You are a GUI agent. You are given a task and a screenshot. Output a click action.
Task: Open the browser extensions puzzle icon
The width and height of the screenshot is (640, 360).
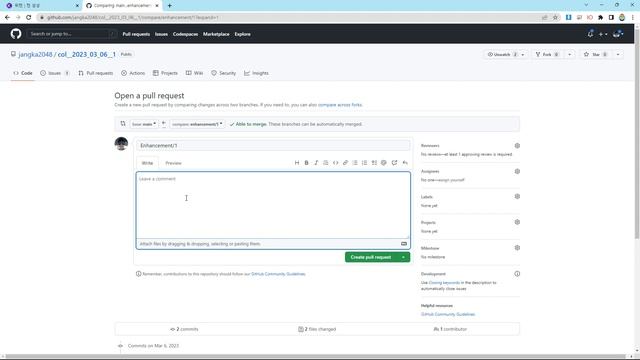click(600, 18)
